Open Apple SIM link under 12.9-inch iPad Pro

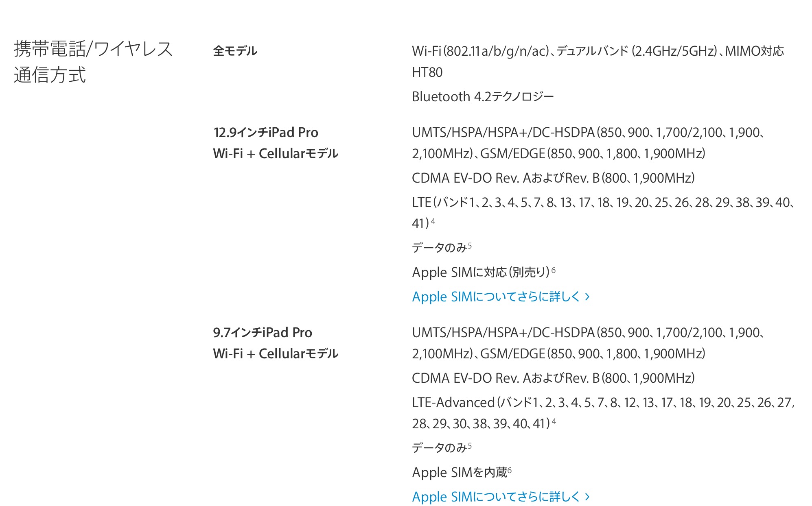point(496,297)
